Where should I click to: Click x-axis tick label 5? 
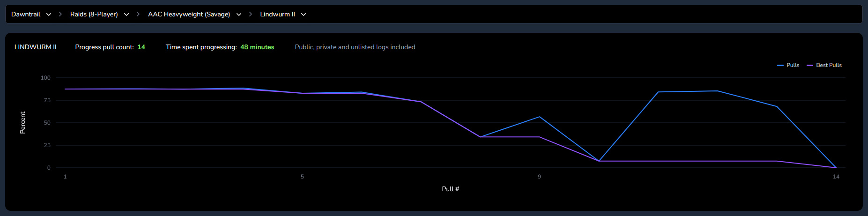click(x=302, y=177)
